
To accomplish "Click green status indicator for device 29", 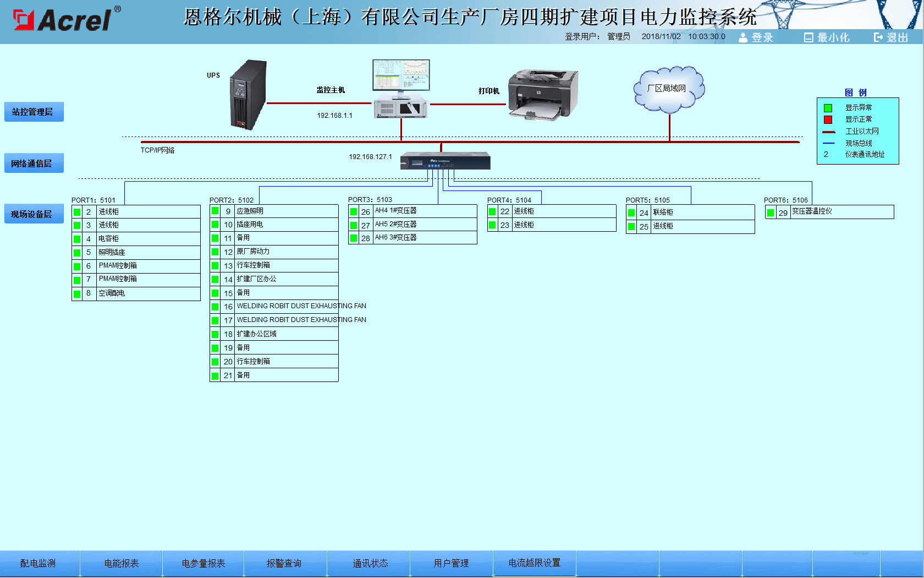I will 771,212.
